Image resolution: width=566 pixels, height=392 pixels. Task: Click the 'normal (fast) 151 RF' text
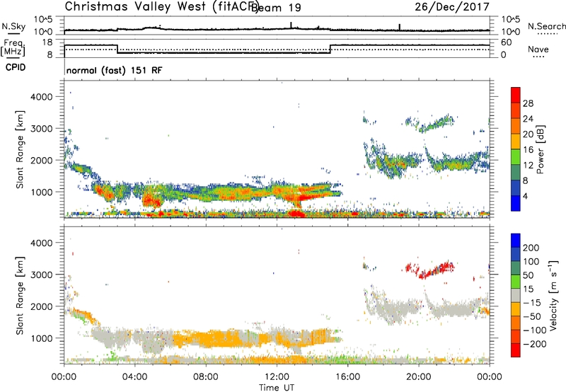(x=115, y=70)
